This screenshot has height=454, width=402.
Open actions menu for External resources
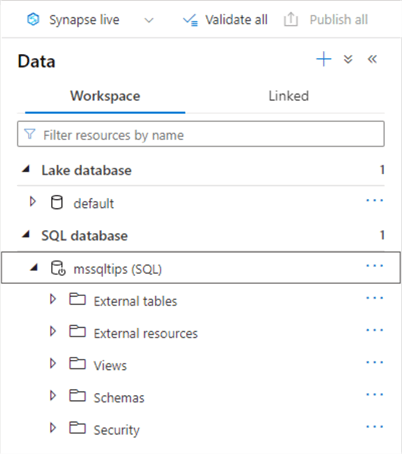coord(375,330)
